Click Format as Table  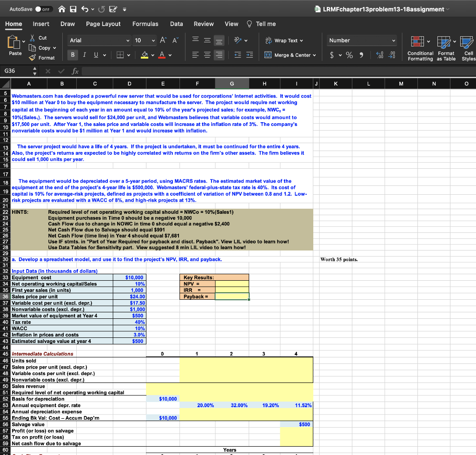(x=445, y=49)
